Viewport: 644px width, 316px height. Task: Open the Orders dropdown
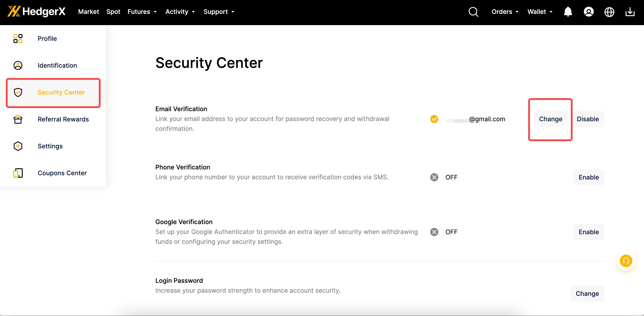coord(505,12)
